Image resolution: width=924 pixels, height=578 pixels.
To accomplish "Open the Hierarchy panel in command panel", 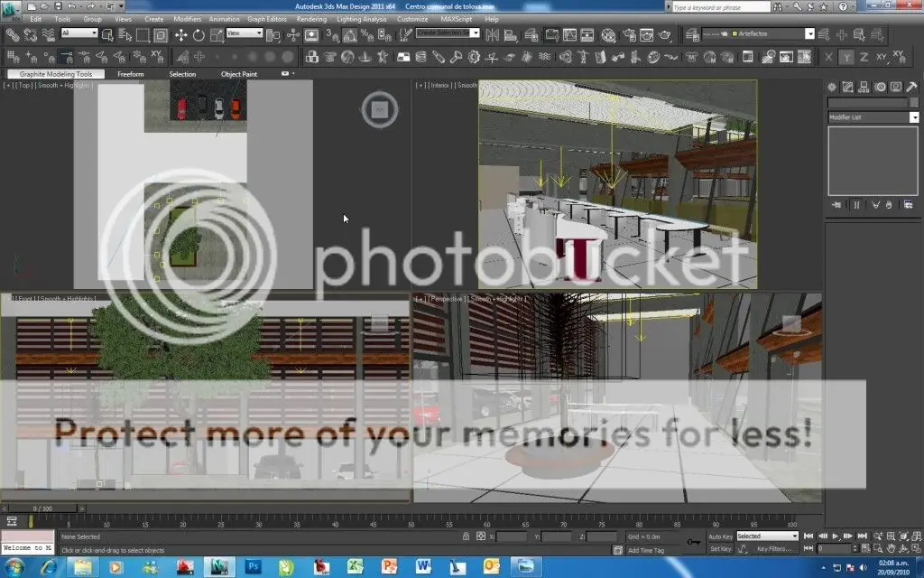I will pyautogui.click(x=863, y=88).
